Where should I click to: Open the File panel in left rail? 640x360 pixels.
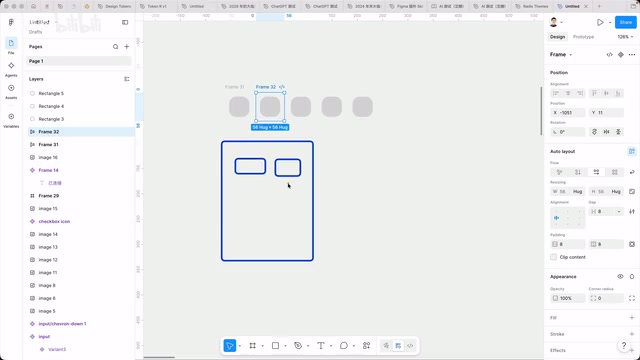tap(11, 46)
